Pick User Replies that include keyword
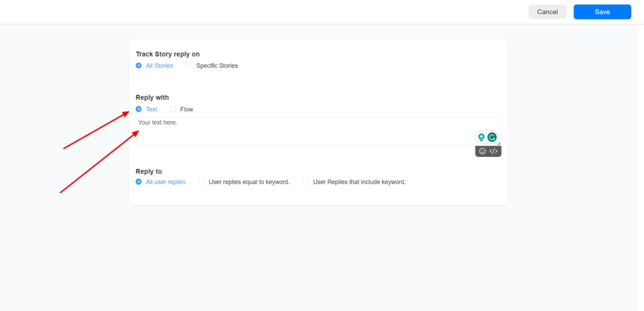The width and height of the screenshot is (644, 311). coord(306,182)
